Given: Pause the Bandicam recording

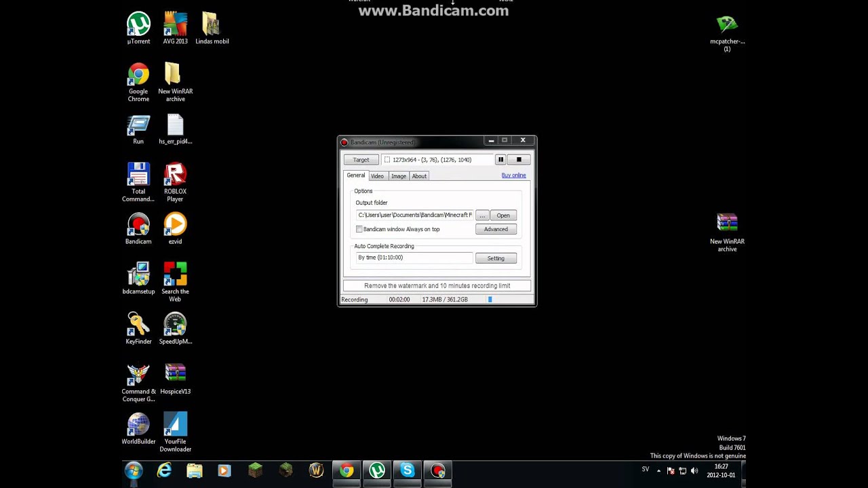Looking at the screenshot, I should pyautogui.click(x=500, y=160).
